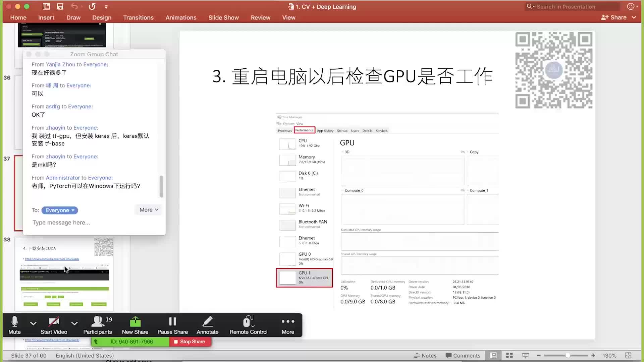Viewport: 644px width, 362px height.
Task: Click the Comments button in status bar
Action: pyautogui.click(x=463, y=355)
